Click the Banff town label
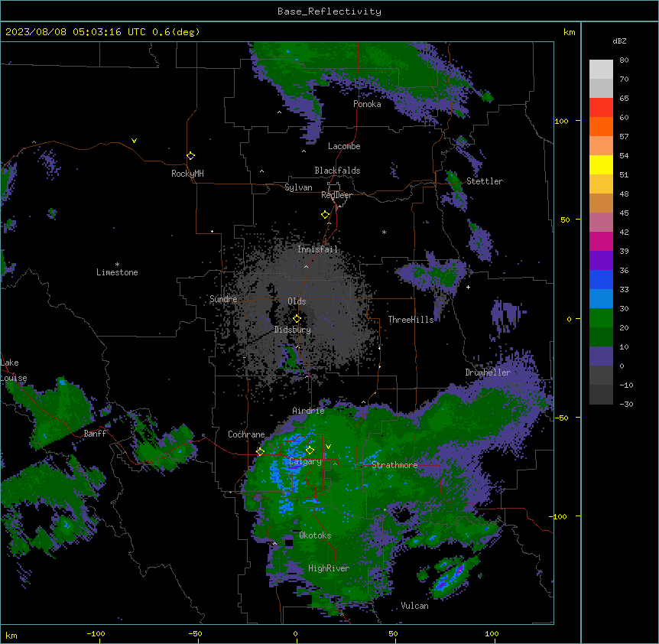 tap(95, 434)
